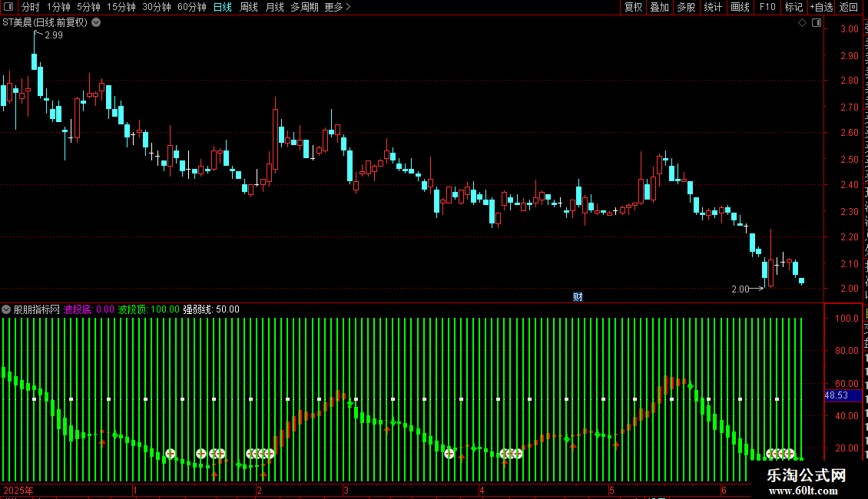This screenshot has width=868, height=499.
Task: Toggle the split-panel icon in chart corner
Action: [x=817, y=23]
